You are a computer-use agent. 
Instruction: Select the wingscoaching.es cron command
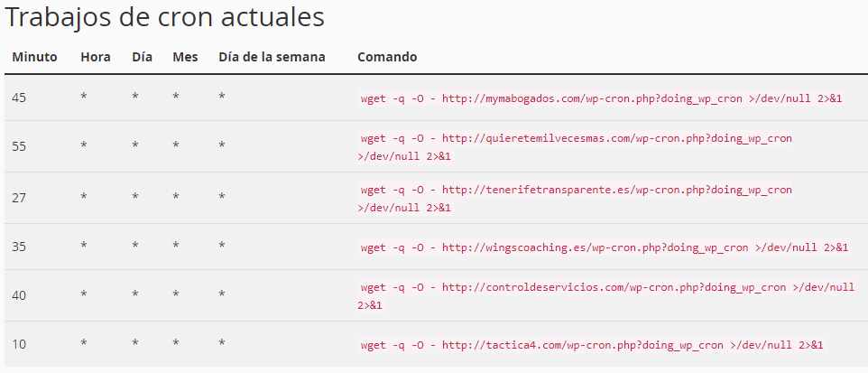(x=604, y=247)
